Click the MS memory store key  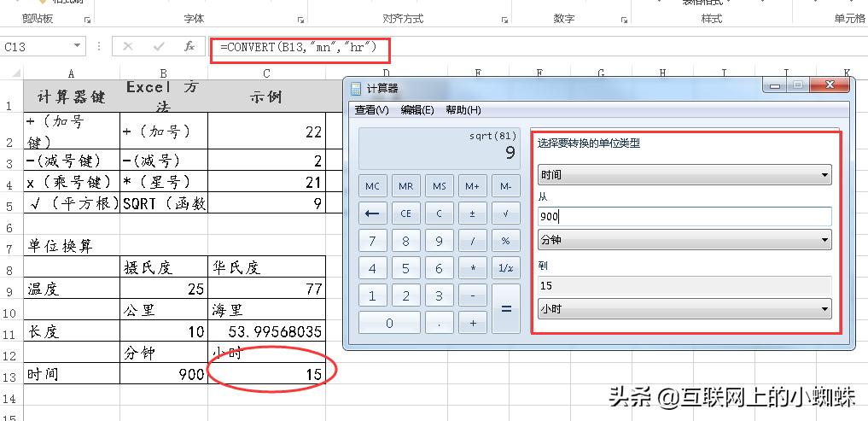pyautogui.click(x=439, y=186)
